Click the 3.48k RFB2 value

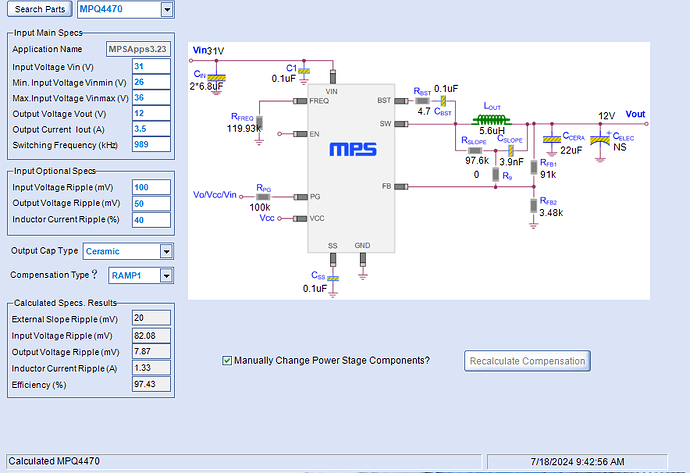click(551, 213)
